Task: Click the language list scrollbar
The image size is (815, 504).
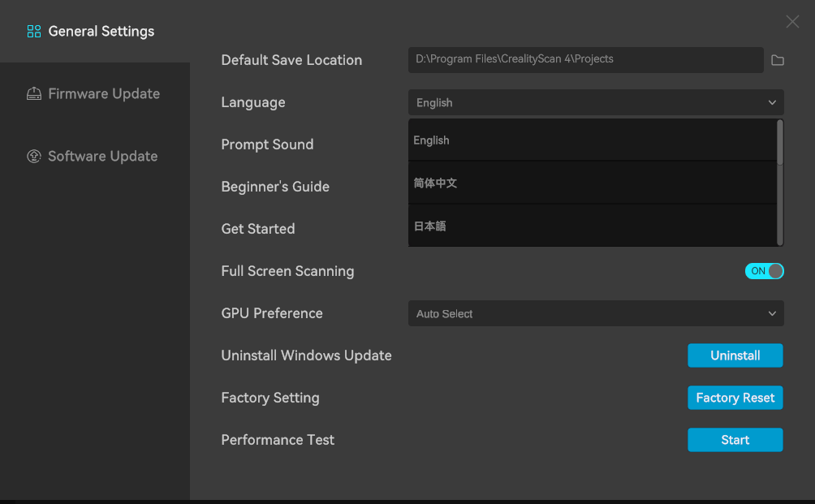Action: [779, 142]
